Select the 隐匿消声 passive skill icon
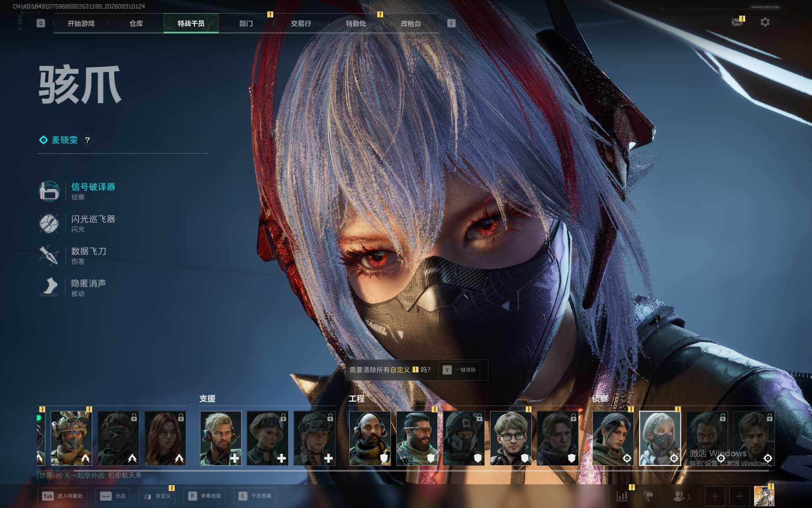The image size is (812, 508). coord(49,287)
